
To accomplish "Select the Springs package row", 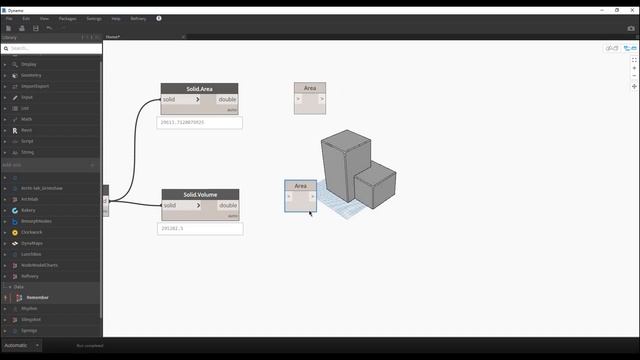I will point(51,331).
